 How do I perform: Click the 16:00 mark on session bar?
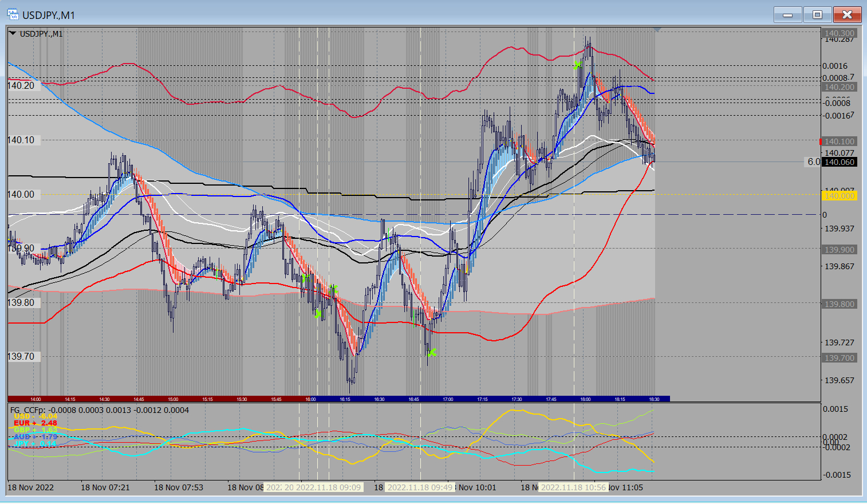coord(310,399)
